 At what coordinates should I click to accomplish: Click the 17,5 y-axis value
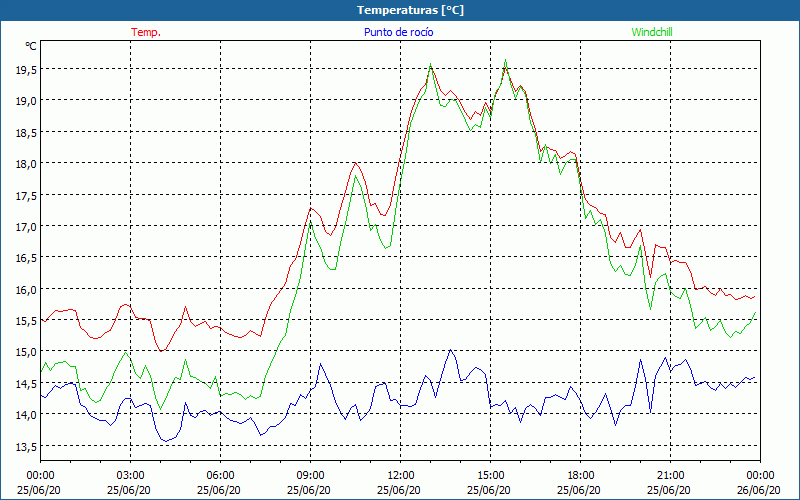(26, 196)
